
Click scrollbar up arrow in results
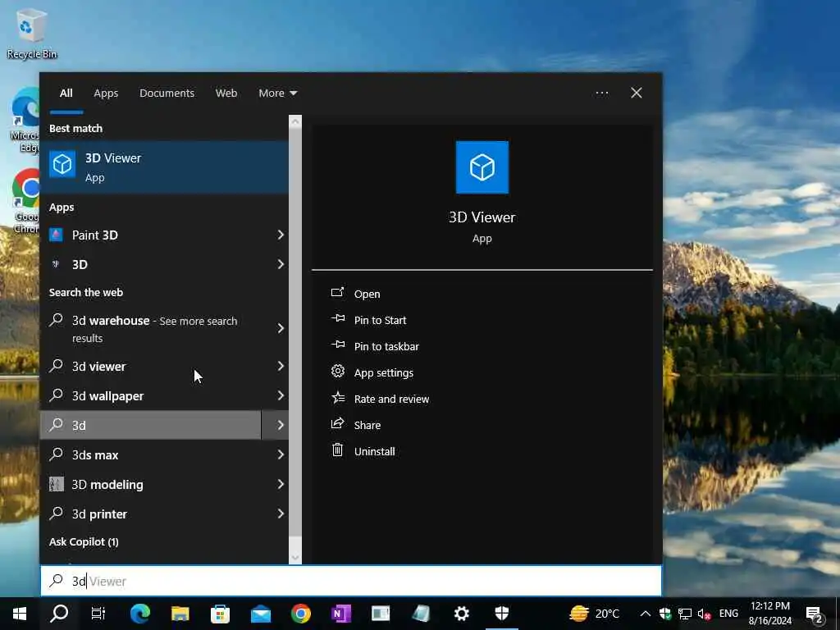coord(295,121)
